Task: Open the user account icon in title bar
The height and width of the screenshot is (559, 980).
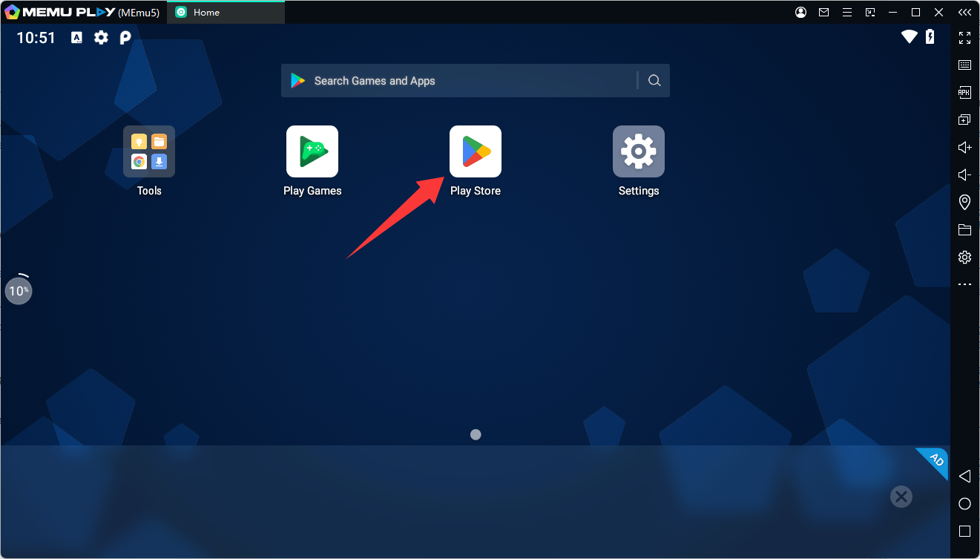Action: click(800, 12)
